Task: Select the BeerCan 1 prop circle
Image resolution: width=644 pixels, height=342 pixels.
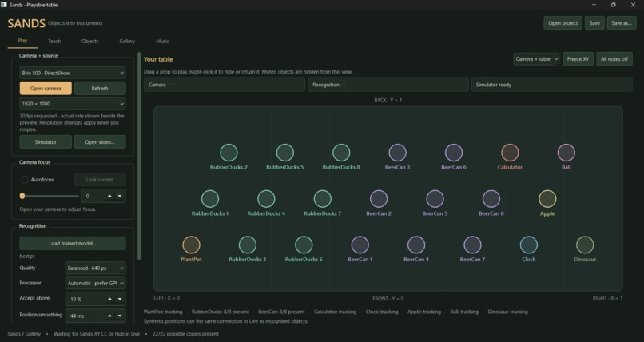Action: point(360,245)
